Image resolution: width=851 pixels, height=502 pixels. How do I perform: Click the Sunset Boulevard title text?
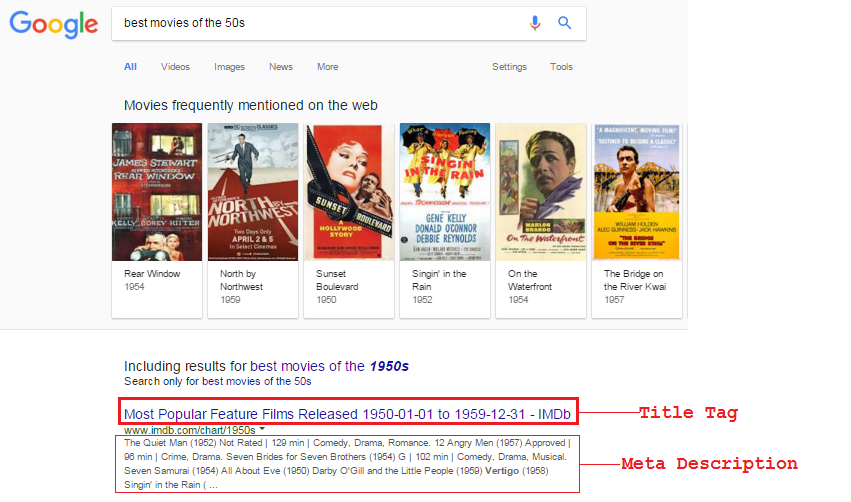(x=337, y=280)
